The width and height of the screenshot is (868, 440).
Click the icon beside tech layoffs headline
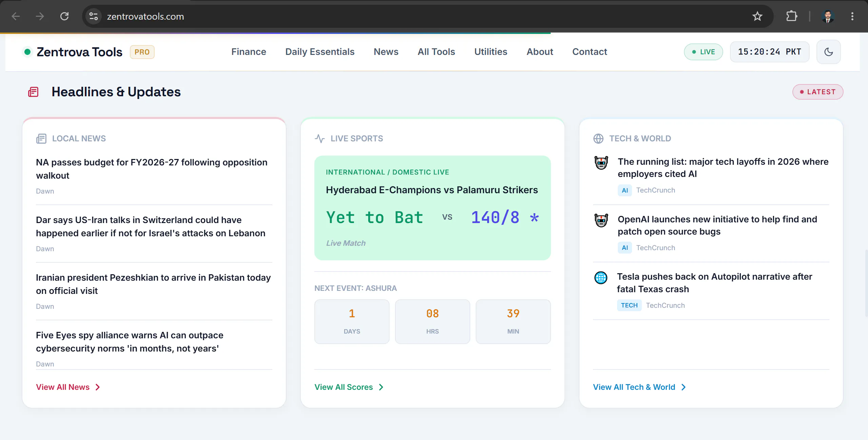[601, 163]
